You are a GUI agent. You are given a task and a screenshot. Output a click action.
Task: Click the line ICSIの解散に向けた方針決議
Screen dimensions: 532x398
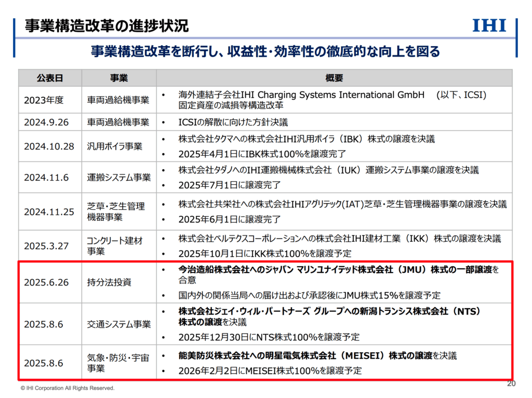pos(233,122)
